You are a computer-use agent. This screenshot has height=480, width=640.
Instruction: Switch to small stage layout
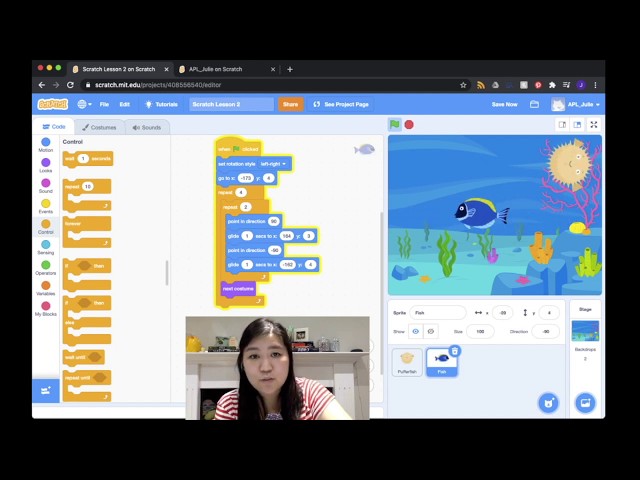(x=562, y=125)
